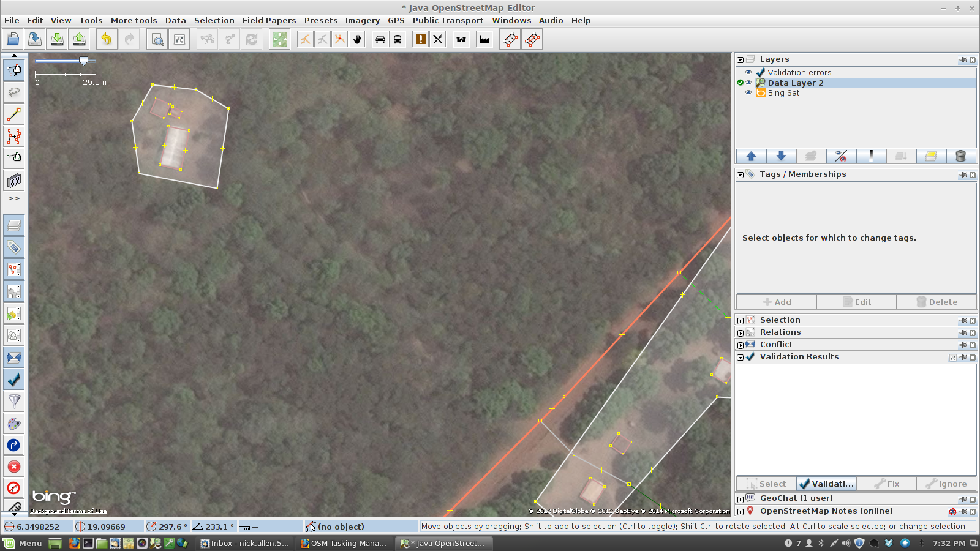Toggle visibility of Data Layer 2

pyautogui.click(x=748, y=83)
